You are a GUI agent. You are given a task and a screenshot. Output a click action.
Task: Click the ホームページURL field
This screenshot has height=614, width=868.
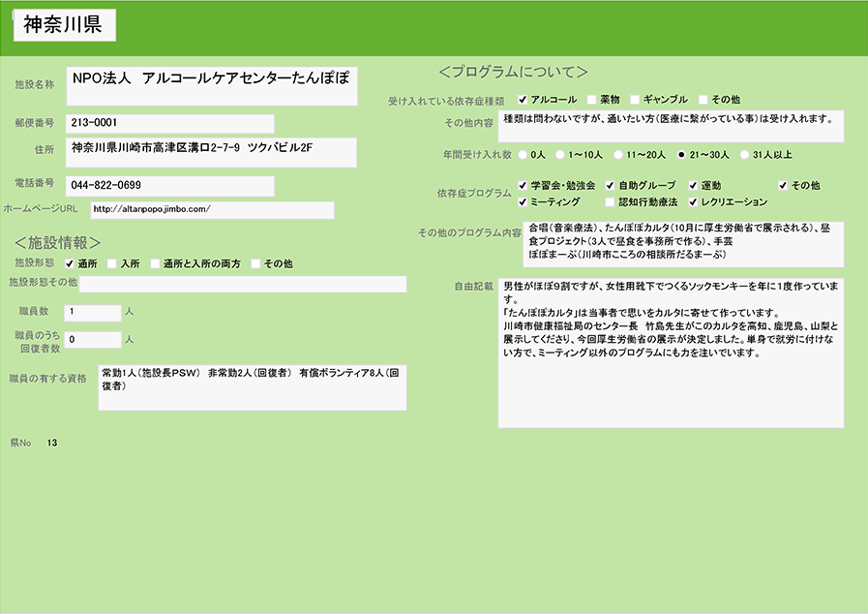[212, 210]
